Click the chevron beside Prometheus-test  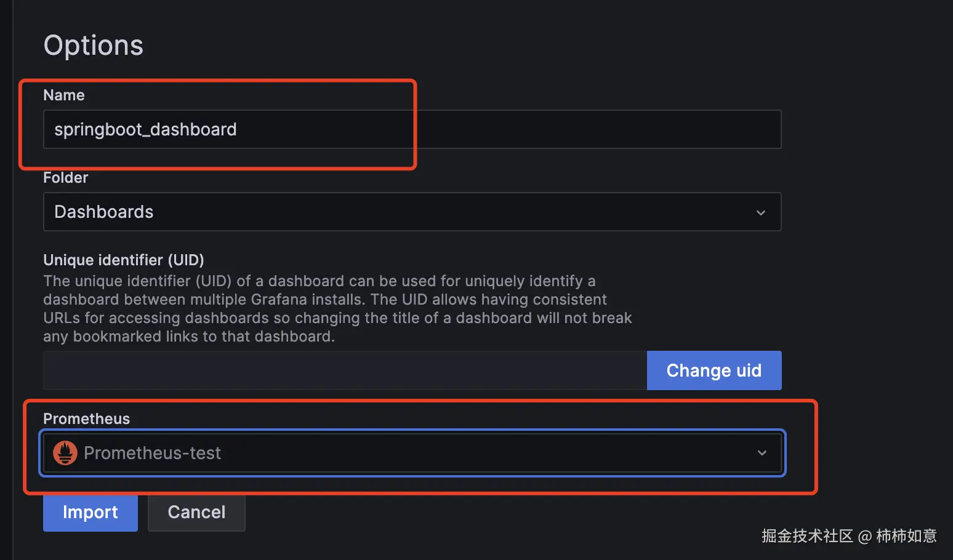[x=762, y=452]
